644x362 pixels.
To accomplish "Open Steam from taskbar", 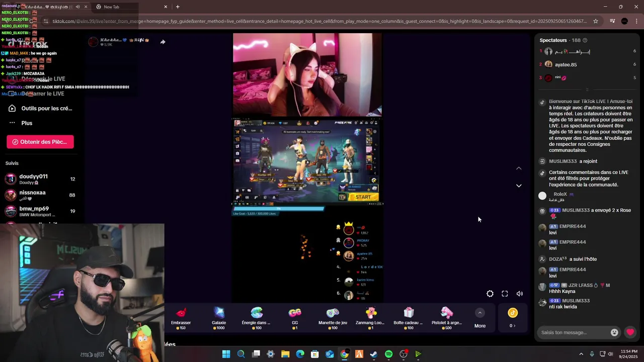I will pos(374,354).
